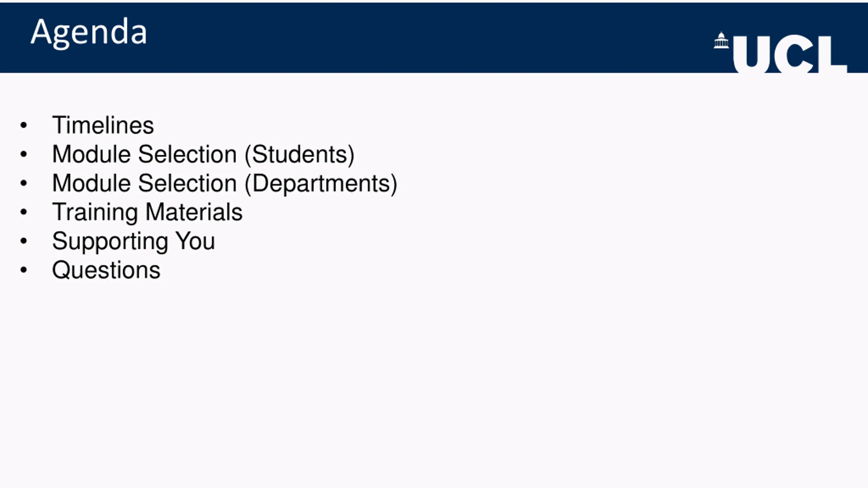The width and height of the screenshot is (868, 488).
Task: Click the UCL logo lettering
Action: point(790,54)
